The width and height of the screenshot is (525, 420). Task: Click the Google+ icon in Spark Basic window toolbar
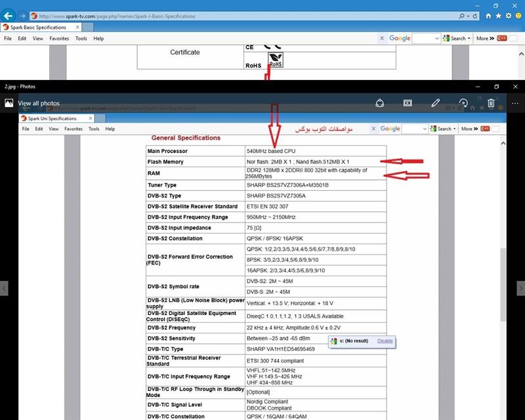[501, 38]
